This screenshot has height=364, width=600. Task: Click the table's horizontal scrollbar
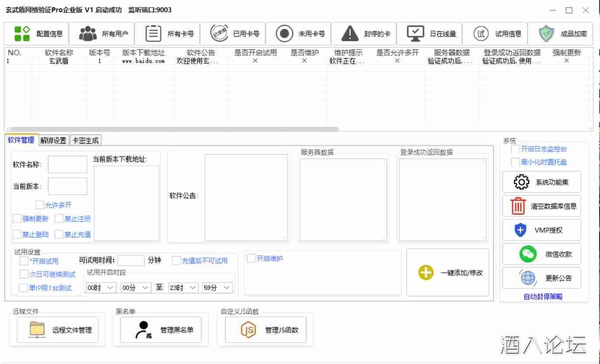(175, 129)
